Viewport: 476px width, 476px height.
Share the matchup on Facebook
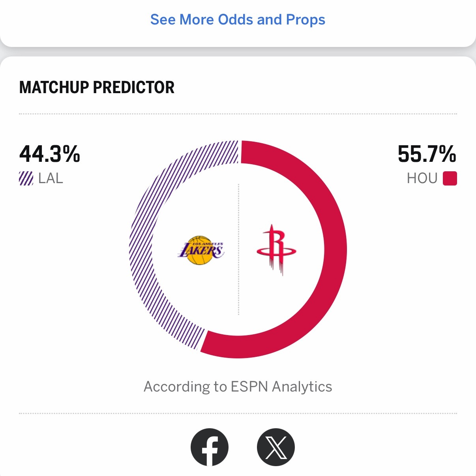(x=210, y=447)
